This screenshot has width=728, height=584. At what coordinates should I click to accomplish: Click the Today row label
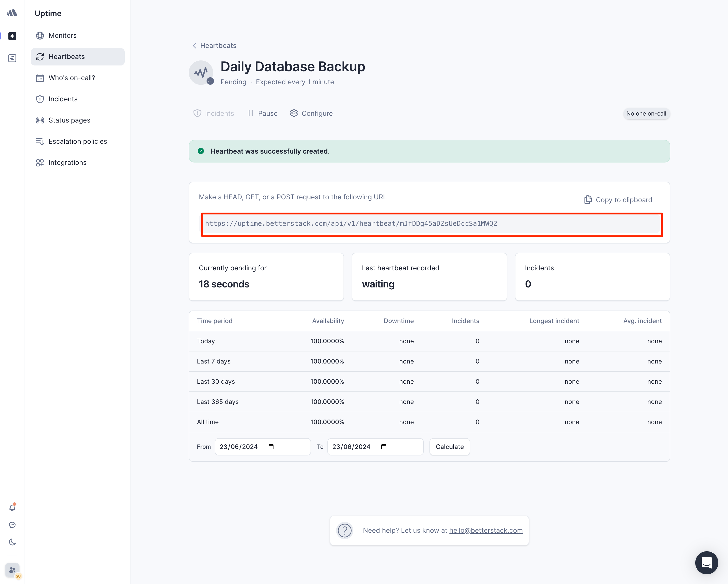click(206, 341)
